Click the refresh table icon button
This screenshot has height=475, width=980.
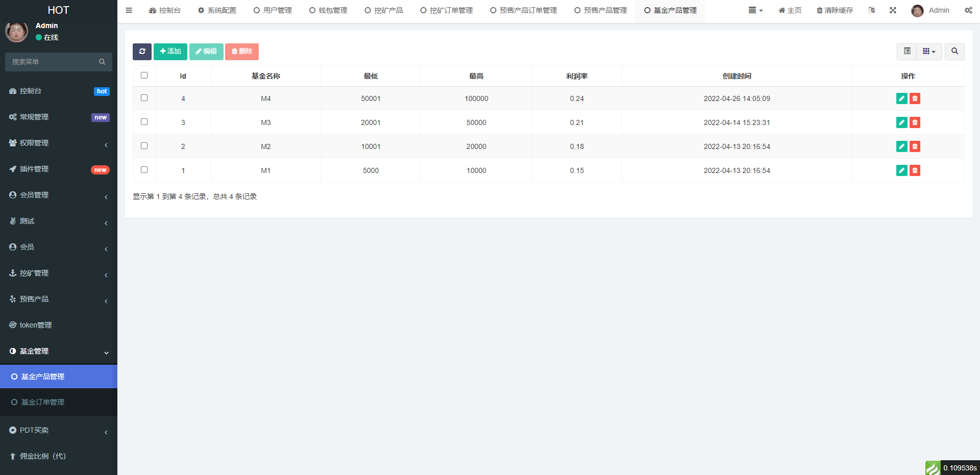[x=142, y=52]
